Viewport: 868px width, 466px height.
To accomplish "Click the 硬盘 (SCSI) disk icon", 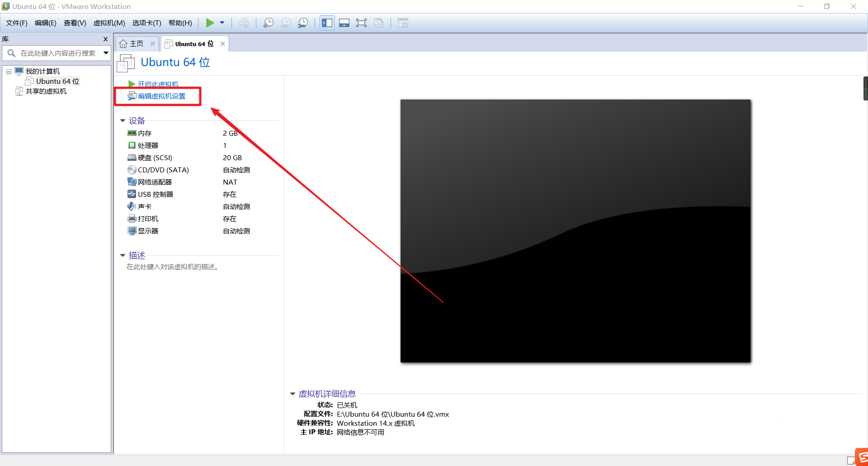I will point(132,158).
